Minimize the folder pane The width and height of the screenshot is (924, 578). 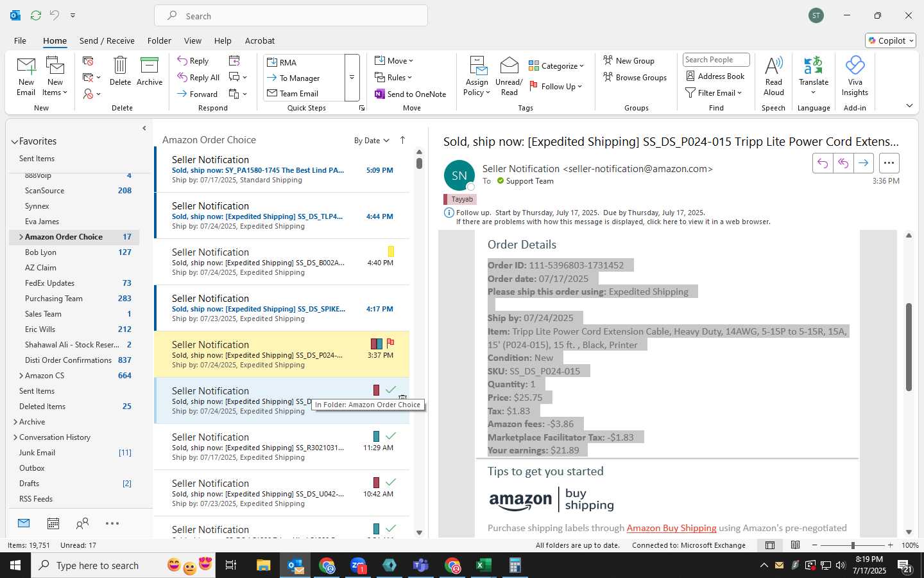(144, 128)
